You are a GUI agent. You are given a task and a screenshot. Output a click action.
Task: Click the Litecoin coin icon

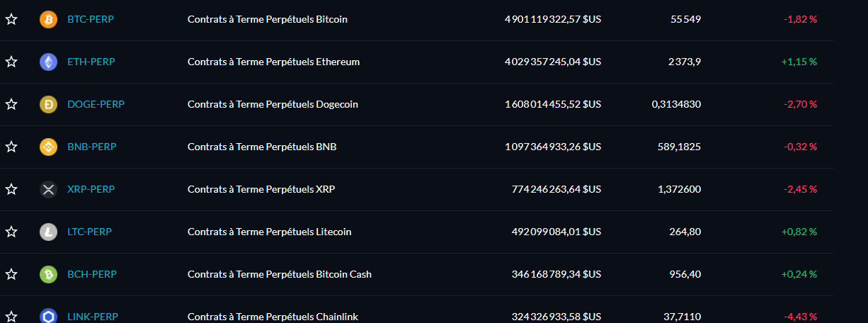pyautogui.click(x=48, y=232)
